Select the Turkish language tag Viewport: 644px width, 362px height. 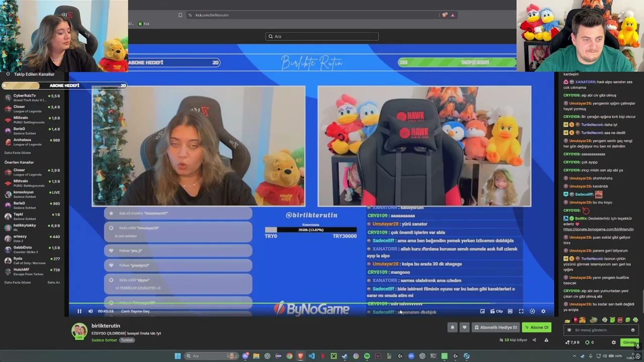127,340
